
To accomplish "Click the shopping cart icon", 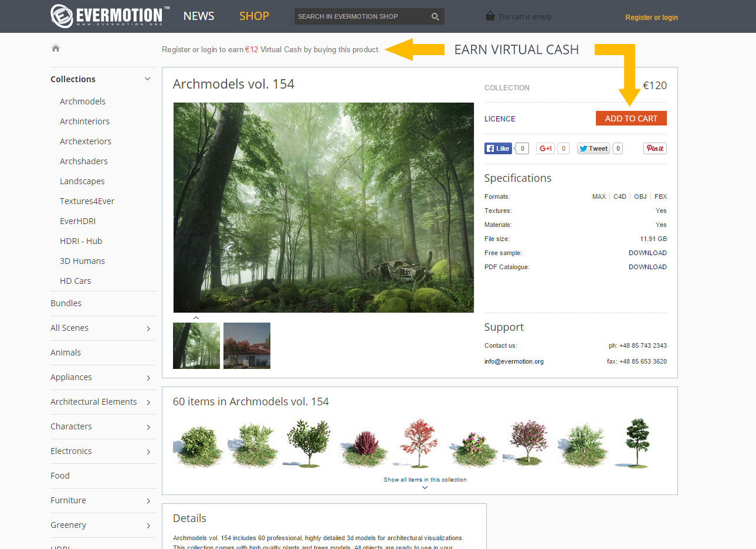I will tap(490, 16).
